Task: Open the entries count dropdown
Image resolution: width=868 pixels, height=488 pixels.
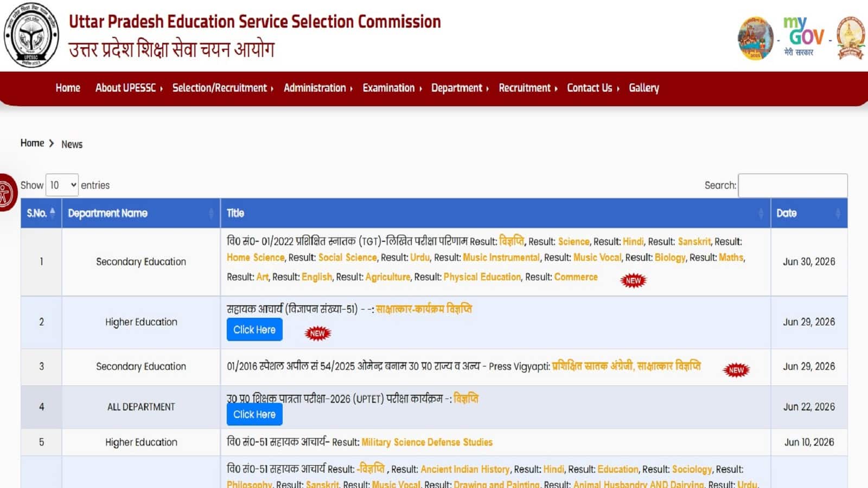Action: [x=62, y=185]
